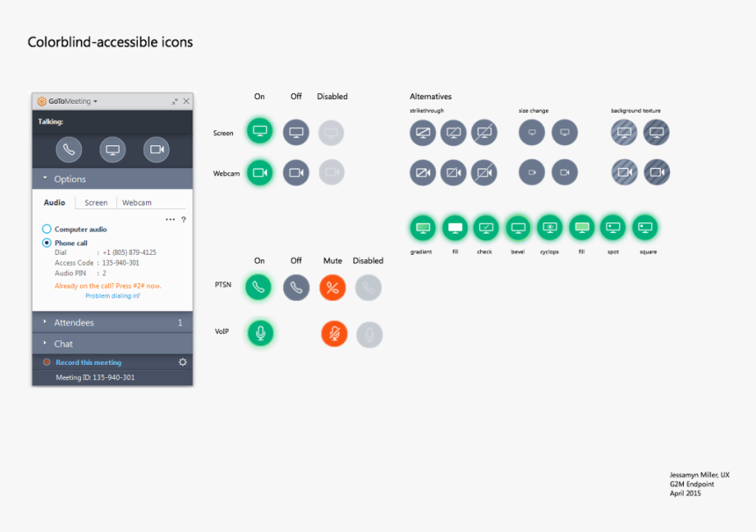Click the phone audio button in the panel
Image resolution: width=756 pixels, height=532 pixels.
pyautogui.click(x=69, y=149)
